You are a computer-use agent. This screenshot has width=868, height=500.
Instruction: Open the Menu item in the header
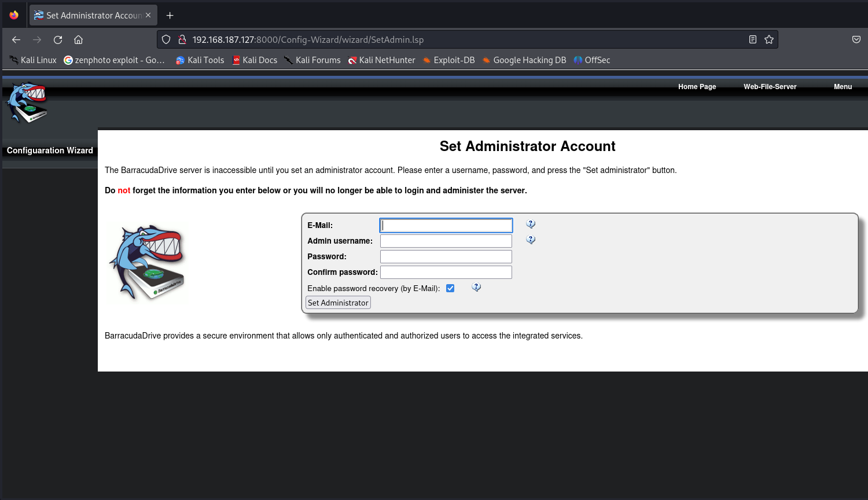click(843, 87)
